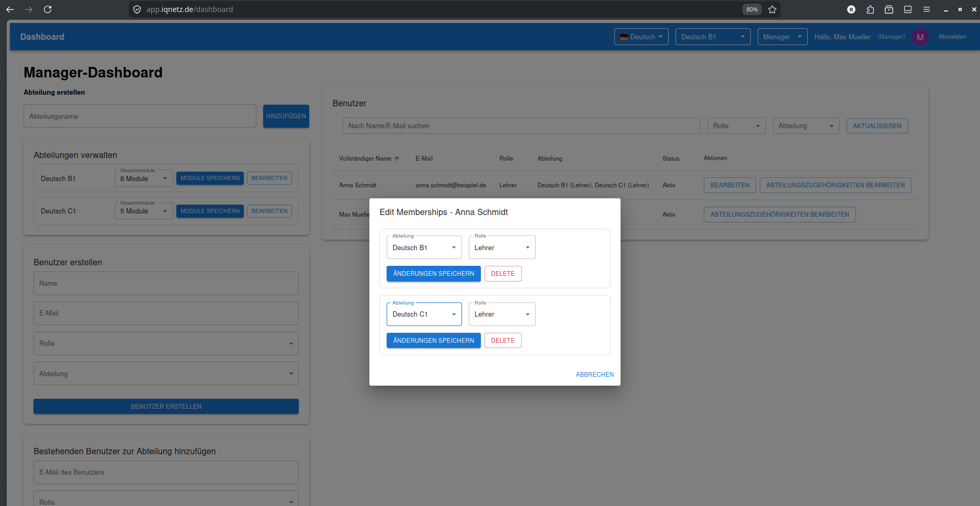Delete the Deutsch C1 membership

coord(502,341)
